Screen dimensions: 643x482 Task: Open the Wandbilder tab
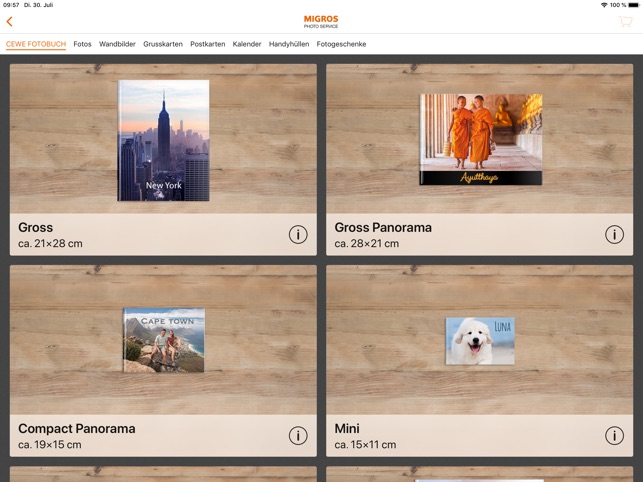point(117,44)
